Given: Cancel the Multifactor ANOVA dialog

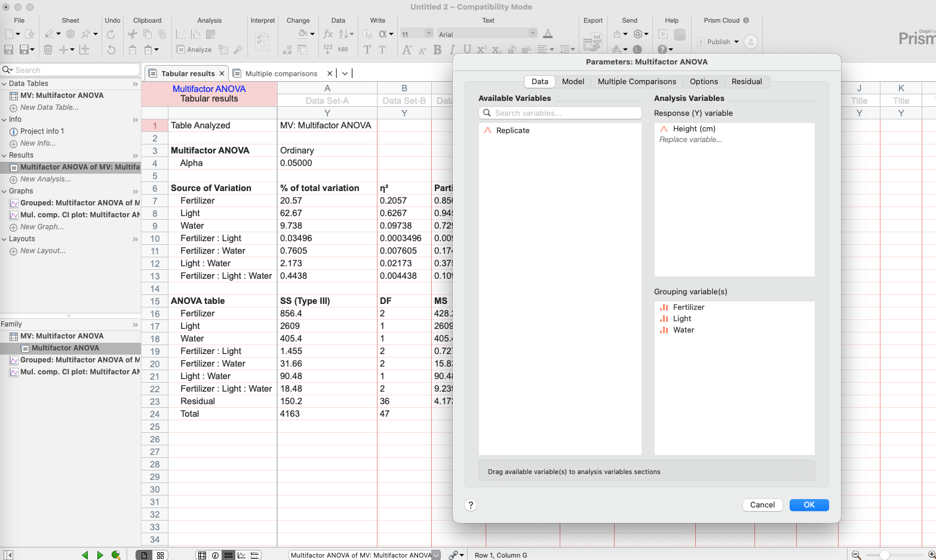Looking at the screenshot, I should pyautogui.click(x=762, y=505).
